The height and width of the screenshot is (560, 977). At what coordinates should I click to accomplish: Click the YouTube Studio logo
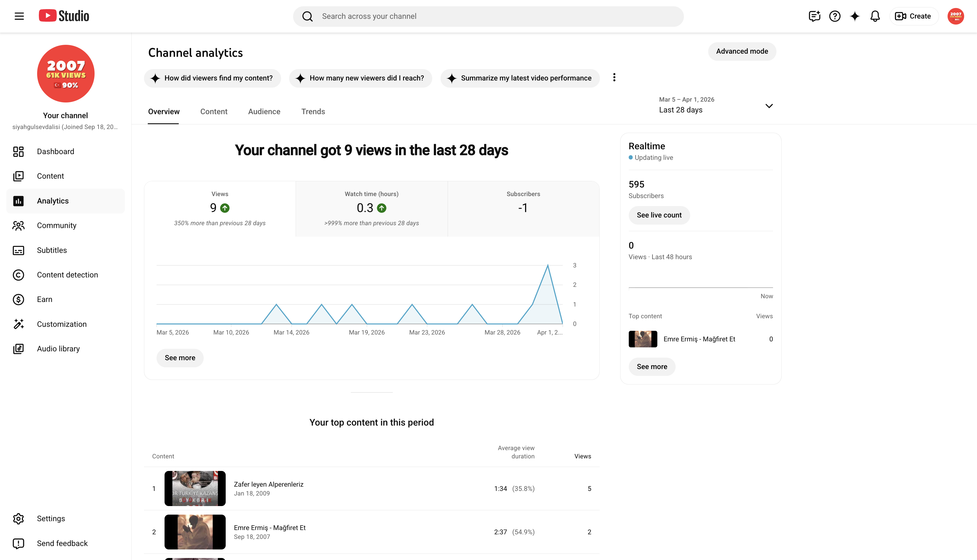click(x=64, y=16)
